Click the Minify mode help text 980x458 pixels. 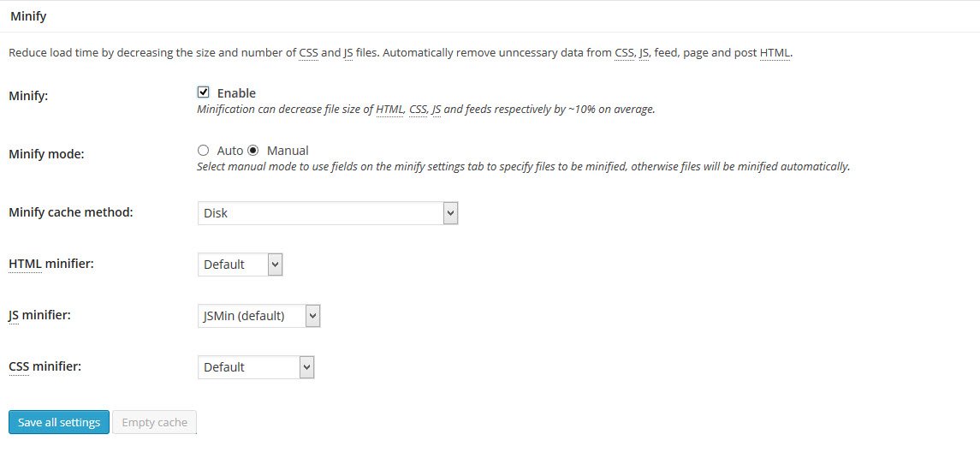click(x=523, y=167)
